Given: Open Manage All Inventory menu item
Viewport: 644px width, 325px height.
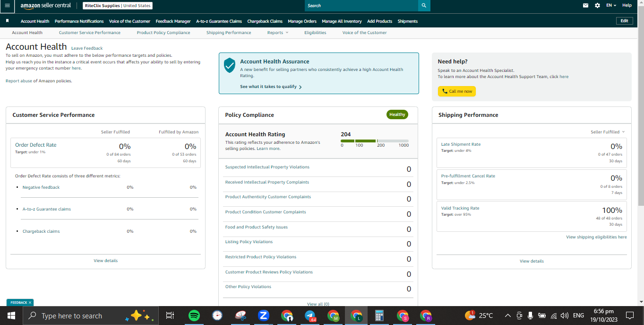Looking at the screenshot, I should click(342, 21).
